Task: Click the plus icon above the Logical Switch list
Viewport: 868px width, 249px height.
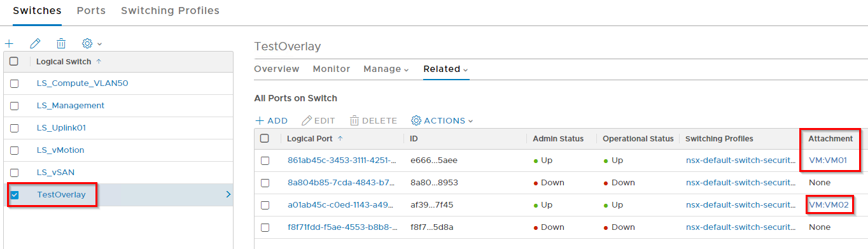Action: click(9, 43)
